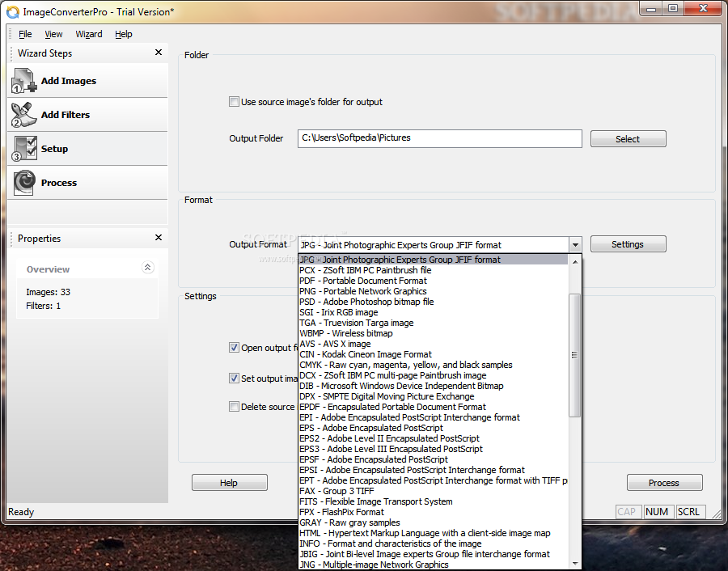This screenshot has height=571, width=728.
Task: Select PSD - Adobe Photoshop bitmap file
Action: [434, 302]
